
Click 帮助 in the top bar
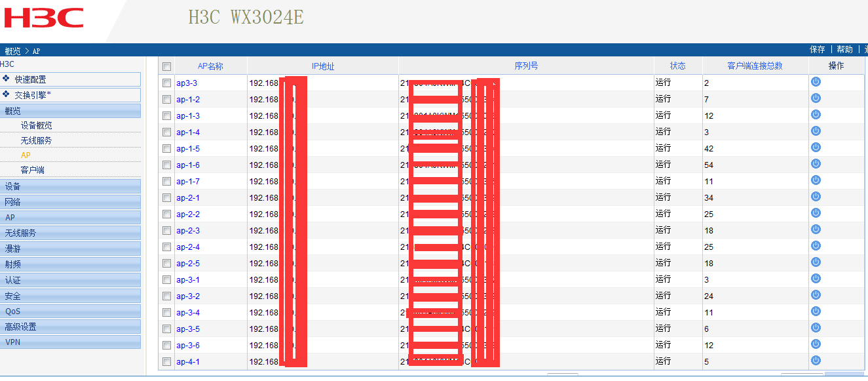pos(845,50)
